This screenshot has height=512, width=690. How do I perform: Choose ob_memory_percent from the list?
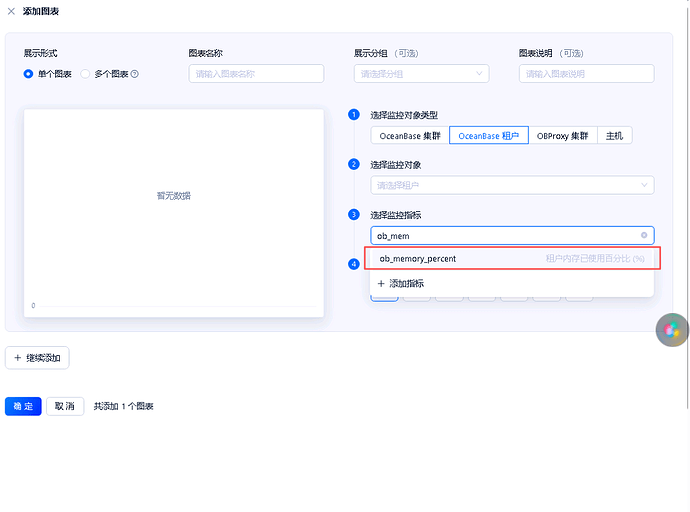[x=512, y=259]
